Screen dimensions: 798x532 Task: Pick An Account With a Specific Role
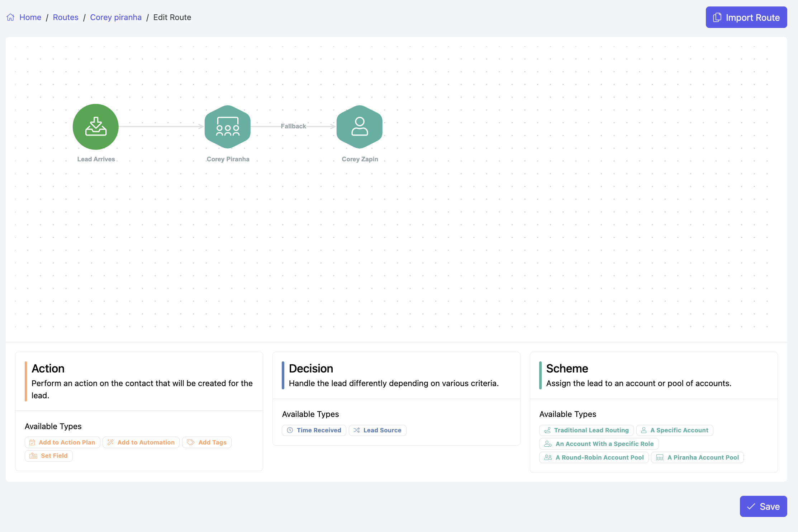(x=599, y=444)
